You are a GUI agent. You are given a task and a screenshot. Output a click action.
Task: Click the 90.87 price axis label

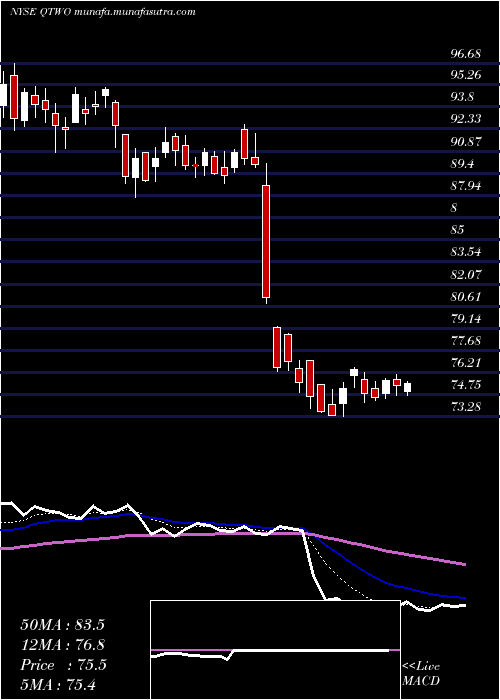click(466, 142)
